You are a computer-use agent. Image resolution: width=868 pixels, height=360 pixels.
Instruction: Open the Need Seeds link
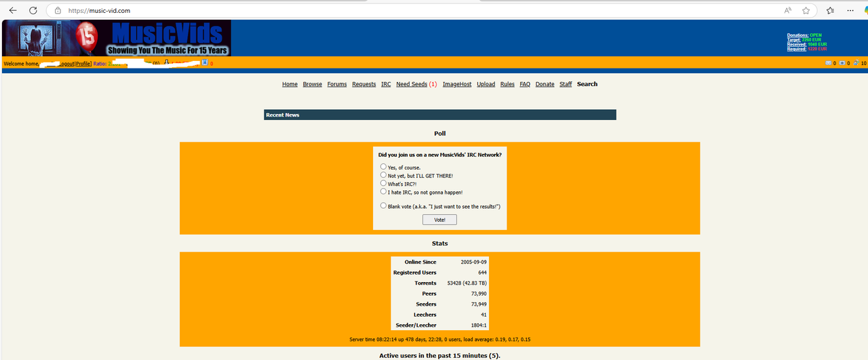[x=412, y=84]
